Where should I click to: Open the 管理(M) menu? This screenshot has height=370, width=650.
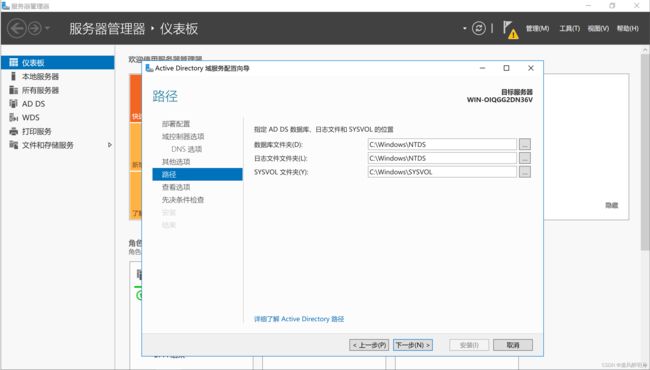click(537, 29)
